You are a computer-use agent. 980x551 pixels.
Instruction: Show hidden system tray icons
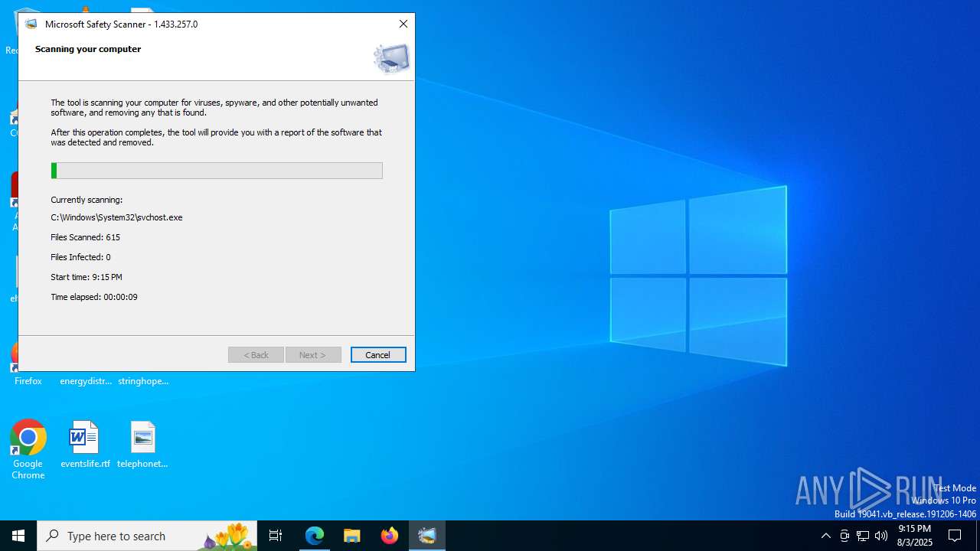coord(825,536)
